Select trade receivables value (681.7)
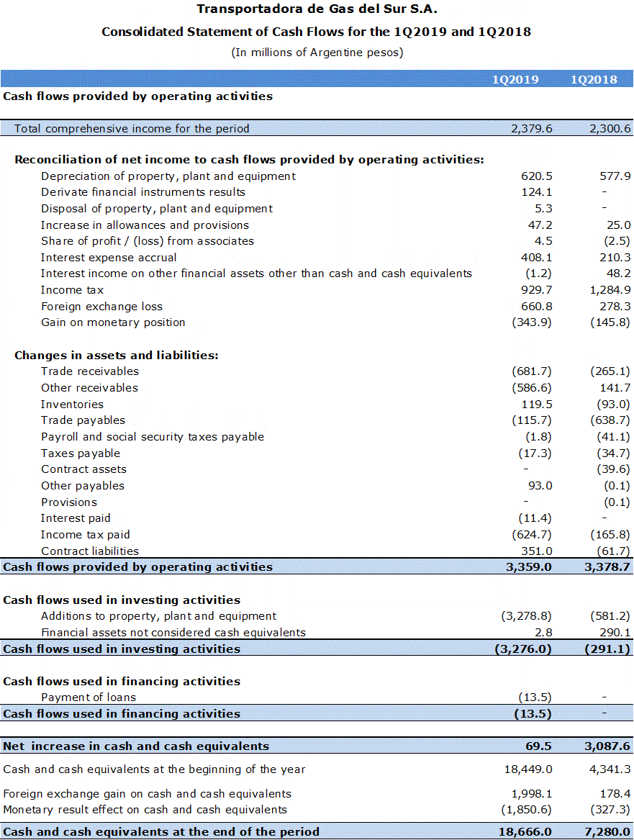Viewport: 634px width, 840px height. 532,371
